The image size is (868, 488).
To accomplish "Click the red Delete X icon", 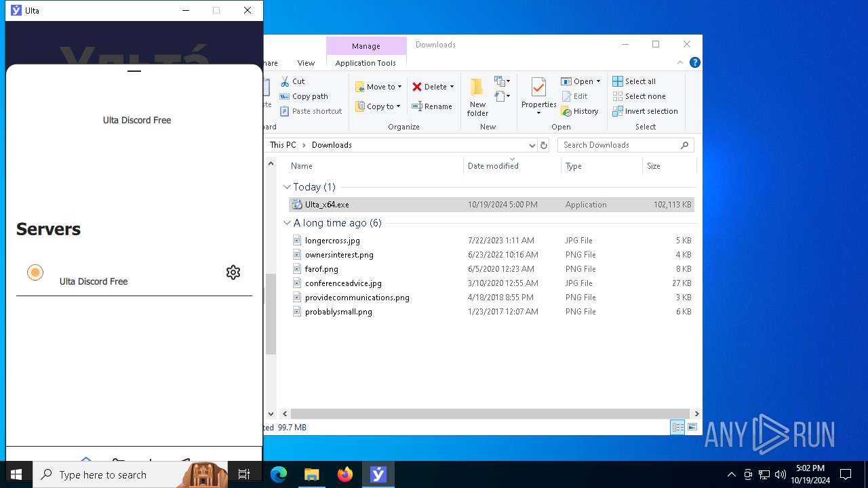I will tap(417, 87).
